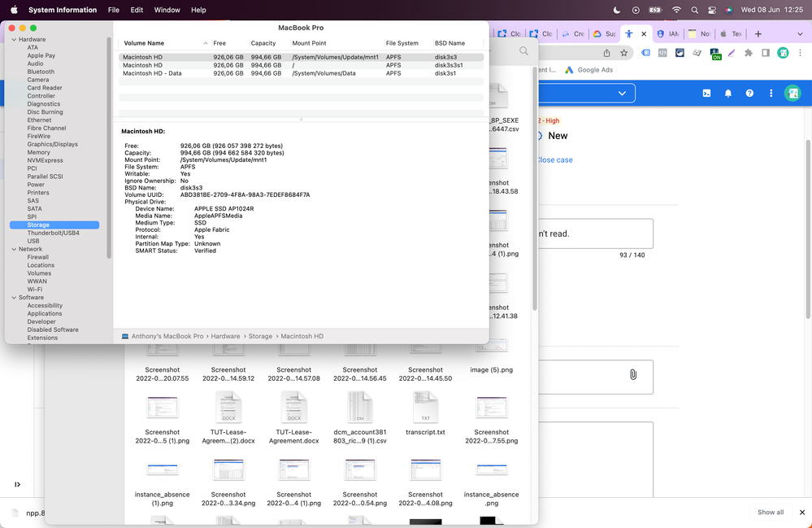Open the project selector dropdown in blue header

tap(622, 94)
